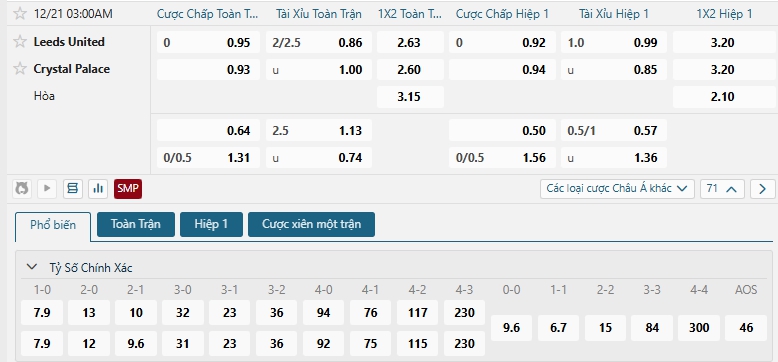
Task: Open Các loại cược Châu Á khác dropdown
Action: pos(617,189)
